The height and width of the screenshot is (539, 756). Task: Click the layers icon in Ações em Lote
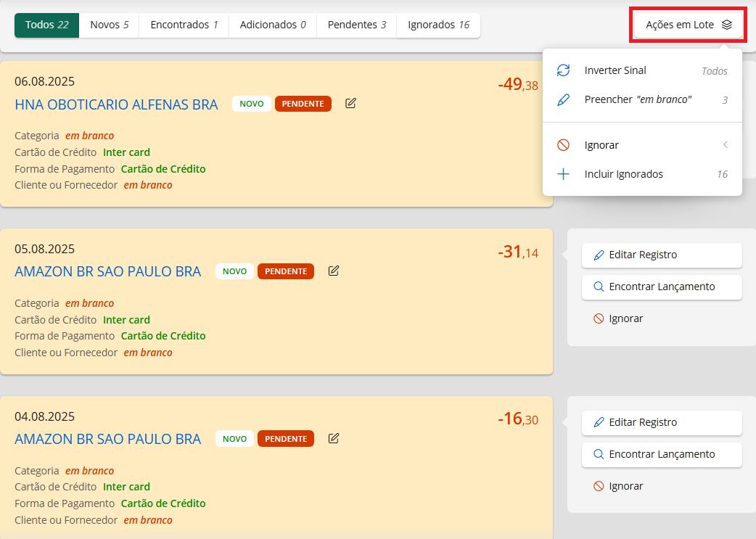726,25
